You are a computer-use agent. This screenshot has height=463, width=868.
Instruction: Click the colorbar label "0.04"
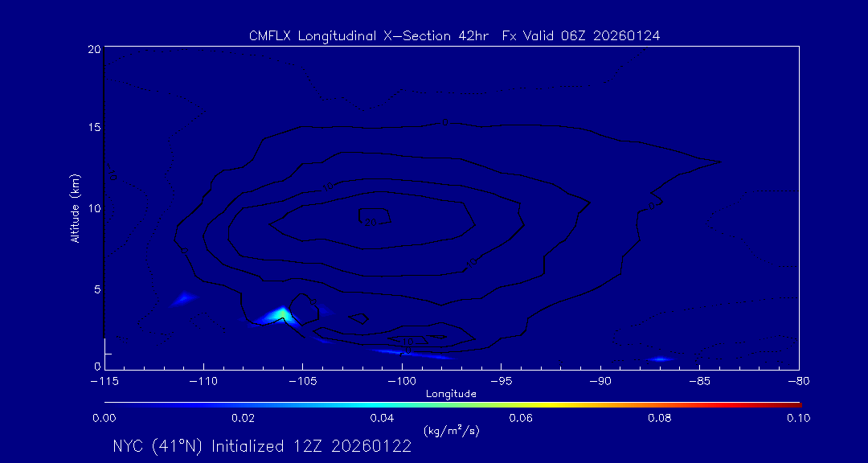click(x=383, y=418)
